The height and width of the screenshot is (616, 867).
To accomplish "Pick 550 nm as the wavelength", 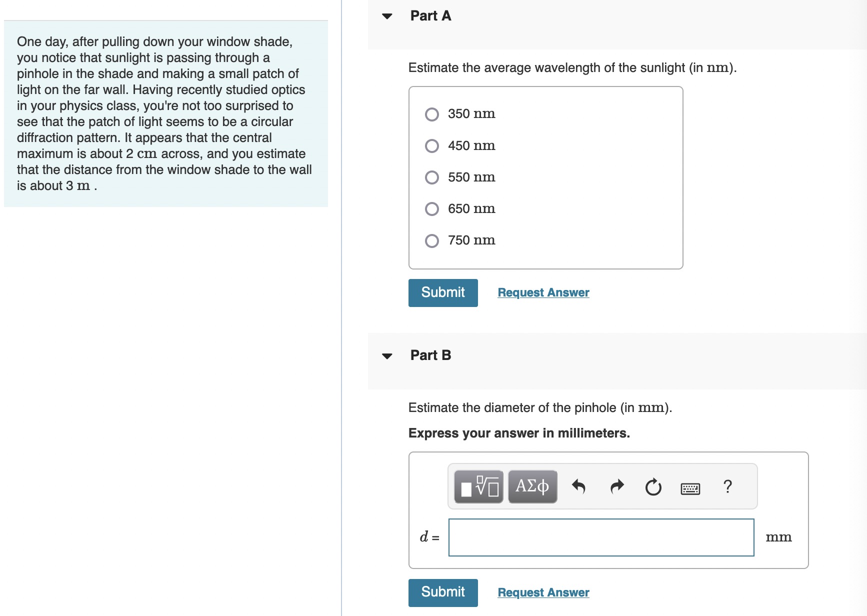I will [432, 177].
